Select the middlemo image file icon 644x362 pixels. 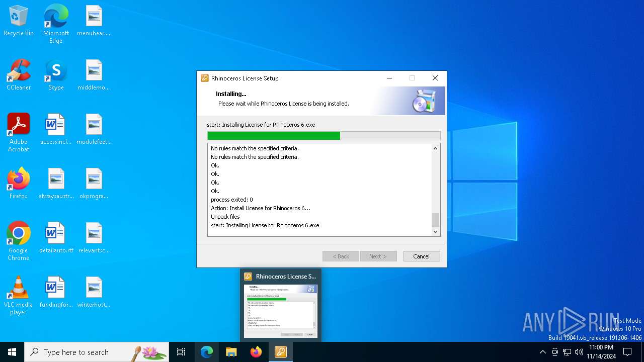click(94, 75)
